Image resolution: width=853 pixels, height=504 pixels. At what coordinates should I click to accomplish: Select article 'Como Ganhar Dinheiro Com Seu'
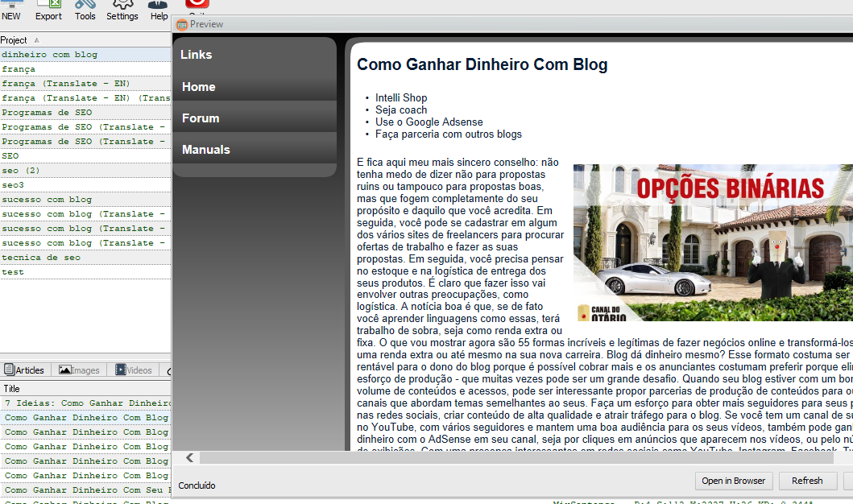[x=85, y=490]
